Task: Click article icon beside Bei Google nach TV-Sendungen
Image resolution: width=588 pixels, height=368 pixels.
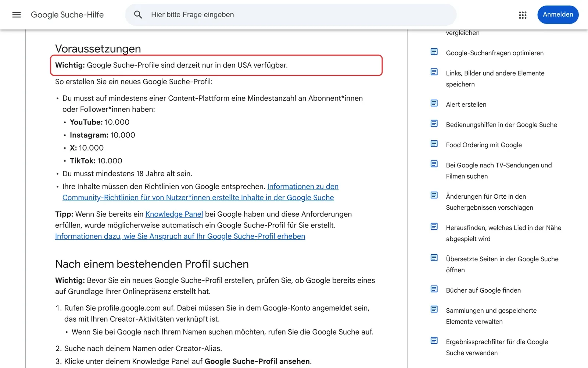Action: tap(434, 164)
